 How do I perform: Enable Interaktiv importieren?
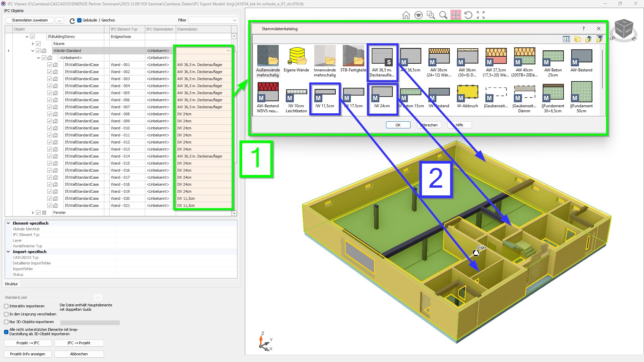(6, 306)
